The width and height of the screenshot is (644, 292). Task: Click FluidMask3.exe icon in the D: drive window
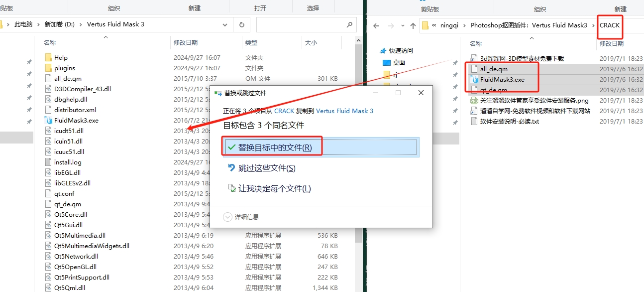pos(48,120)
